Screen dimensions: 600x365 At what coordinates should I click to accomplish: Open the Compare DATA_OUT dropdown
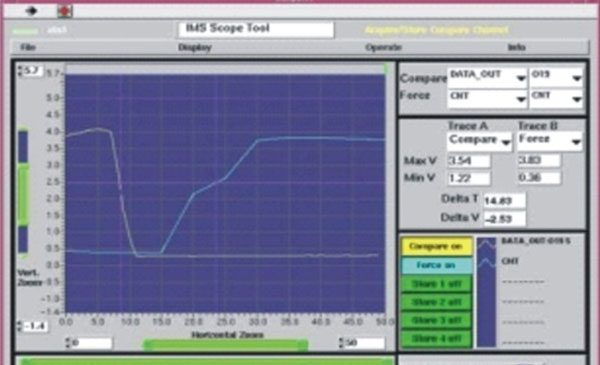(x=487, y=77)
